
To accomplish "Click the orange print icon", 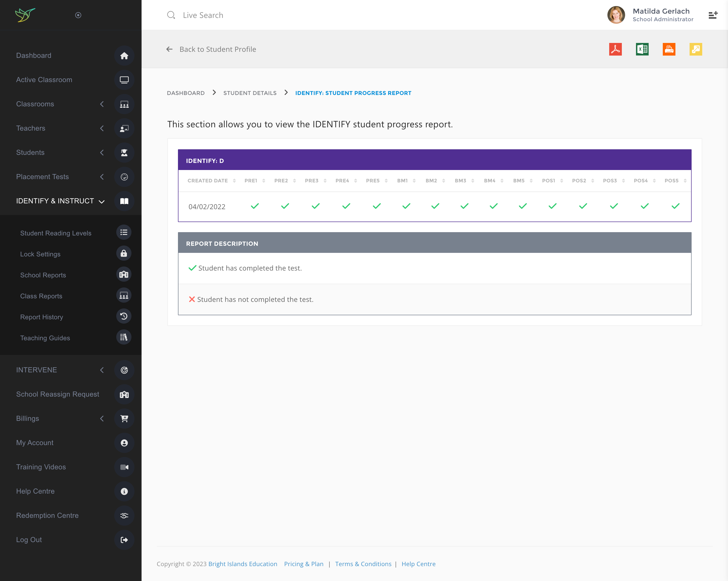I will [x=669, y=49].
